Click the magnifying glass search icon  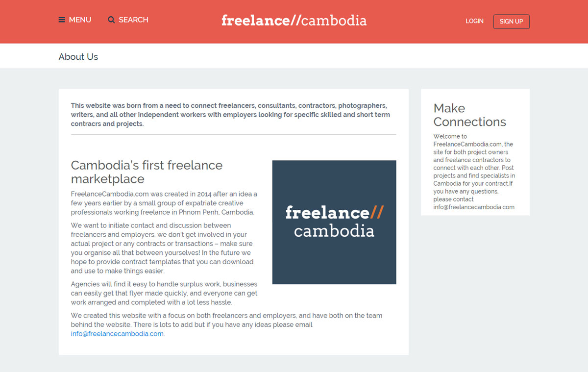(x=111, y=20)
